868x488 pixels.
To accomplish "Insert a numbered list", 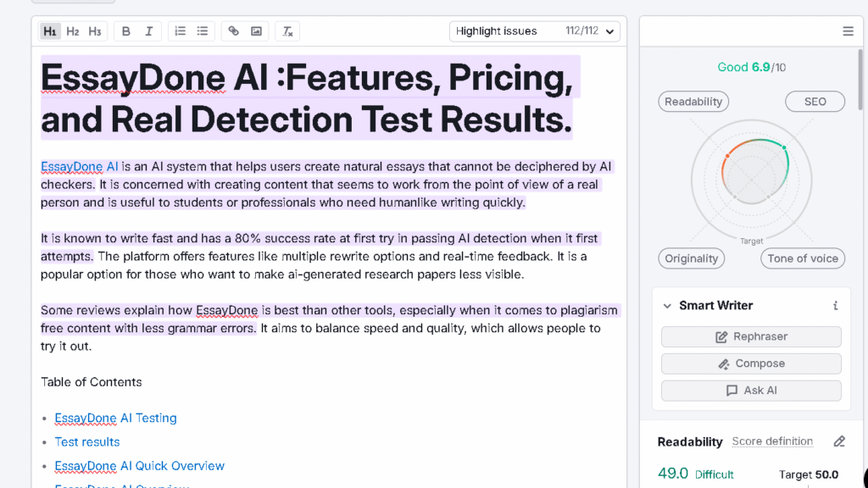I will pos(179,30).
